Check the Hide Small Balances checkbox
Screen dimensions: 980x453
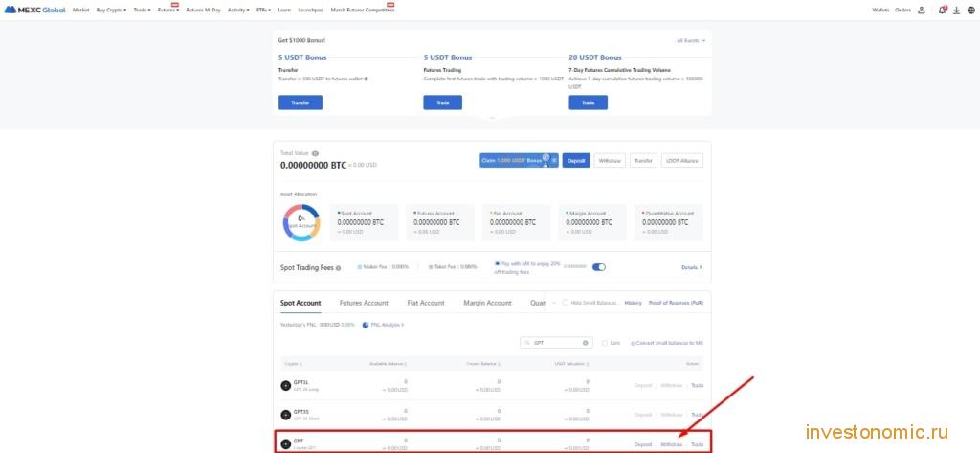pyautogui.click(x=565, y=303)
